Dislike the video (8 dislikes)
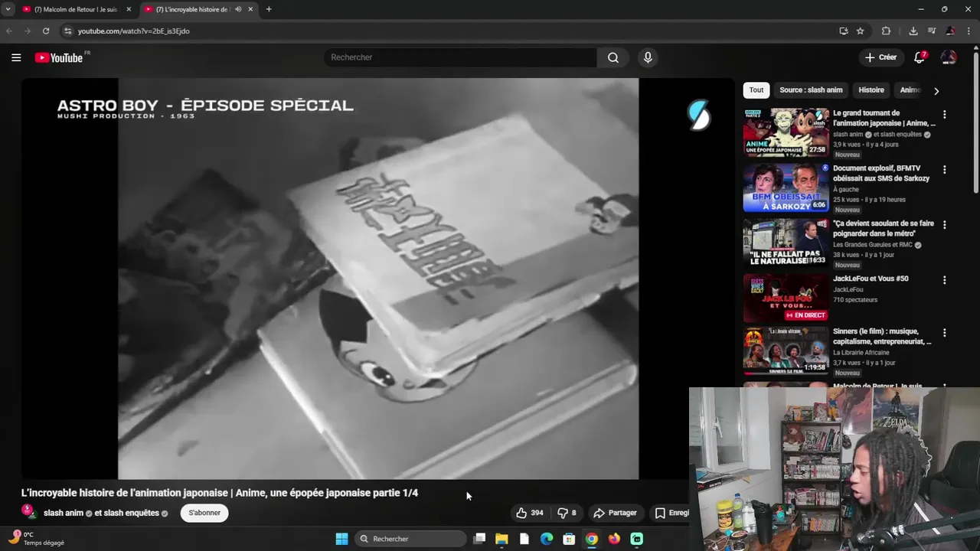Viewport: 980px width, 551px height. coord(567,513)
